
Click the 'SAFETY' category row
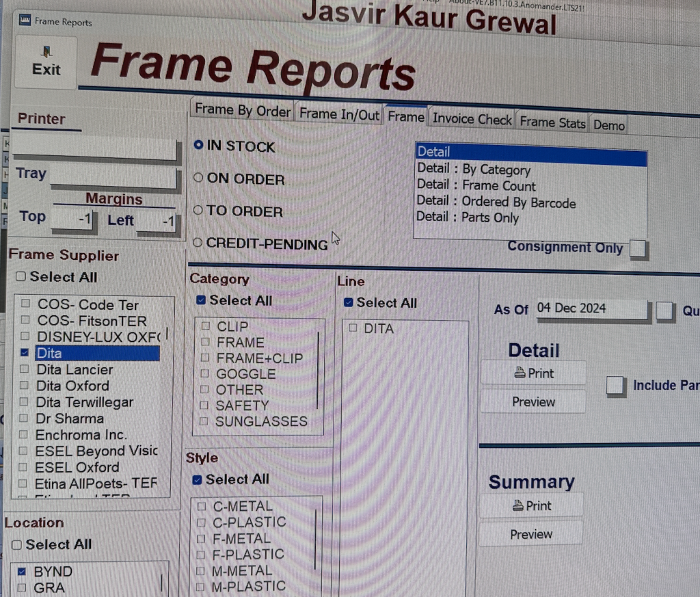(242, 406)
